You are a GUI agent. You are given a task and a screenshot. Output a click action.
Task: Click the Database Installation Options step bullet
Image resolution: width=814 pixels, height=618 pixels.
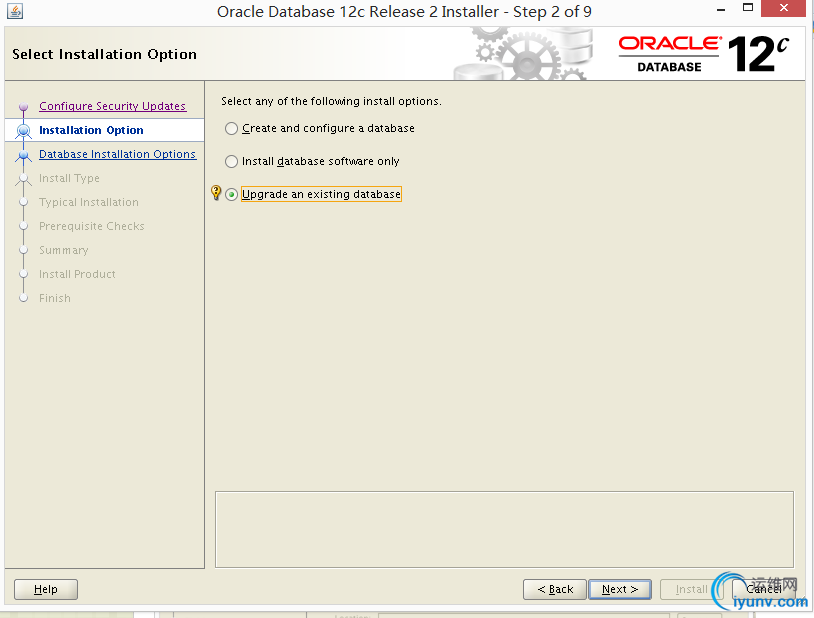23,155
